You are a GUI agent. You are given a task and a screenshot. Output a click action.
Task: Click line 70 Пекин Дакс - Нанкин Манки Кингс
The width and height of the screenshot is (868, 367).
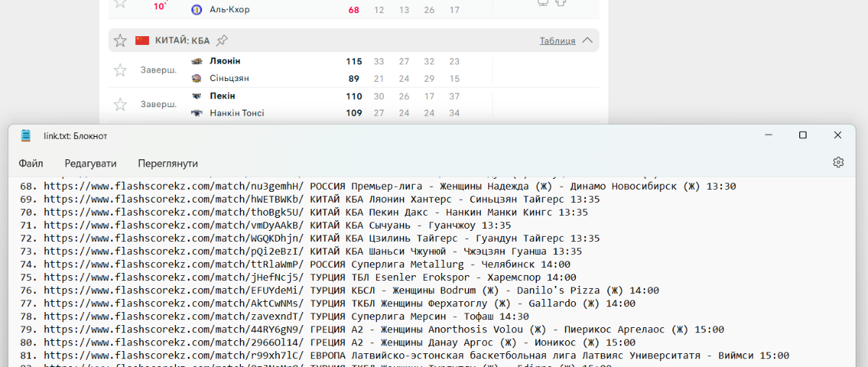[304, 212]
